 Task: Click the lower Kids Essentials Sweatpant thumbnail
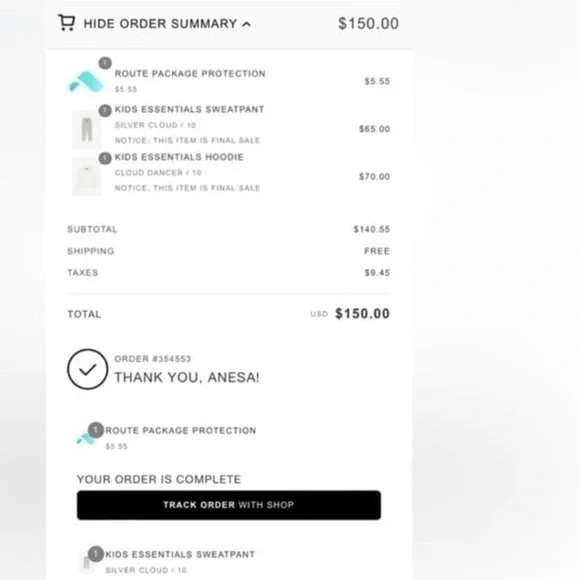(x=86, y=563)
